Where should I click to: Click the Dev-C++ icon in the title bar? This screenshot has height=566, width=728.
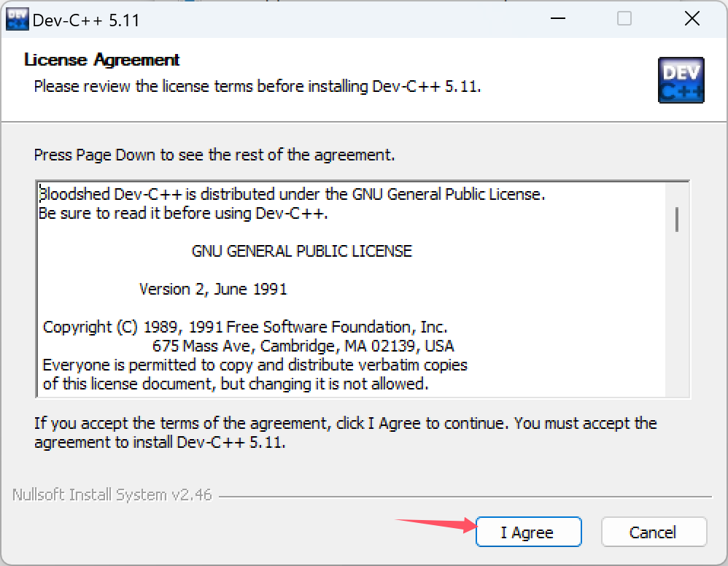(18, 20)
